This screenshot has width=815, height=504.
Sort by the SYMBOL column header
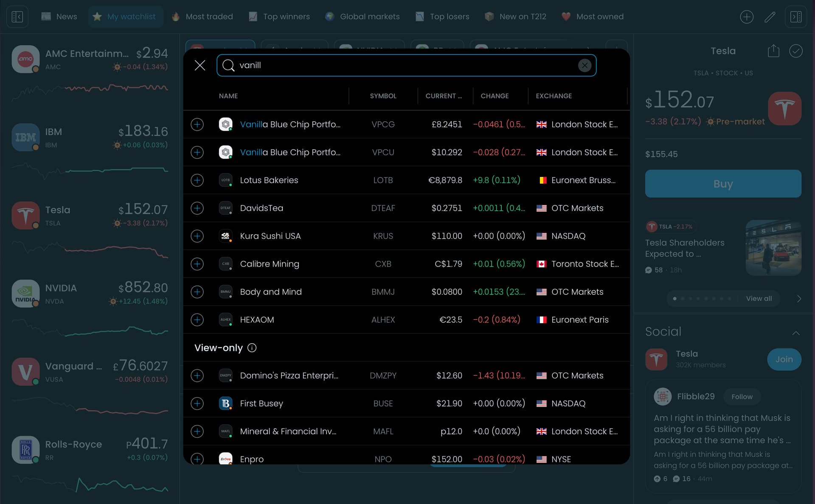pyautogui.click(x=383, y=96)
